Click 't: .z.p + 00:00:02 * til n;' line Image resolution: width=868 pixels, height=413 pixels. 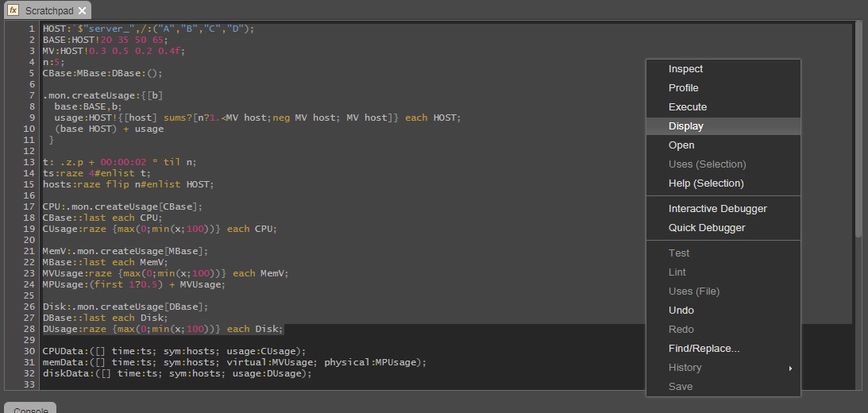120,162
